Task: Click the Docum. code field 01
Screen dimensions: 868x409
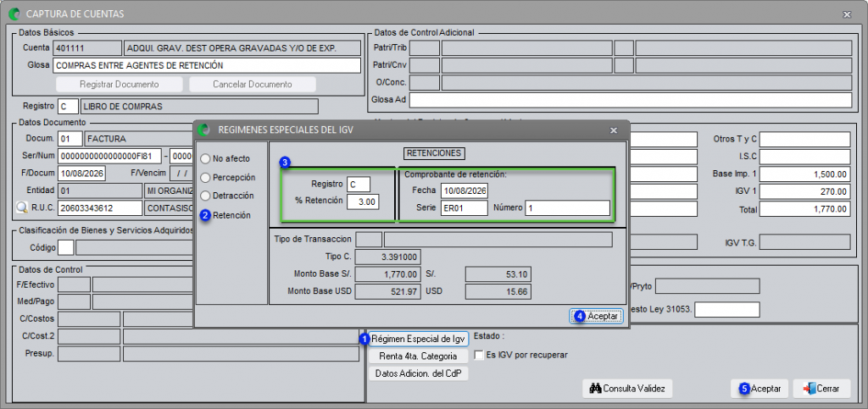Action: [x=70, y=138]
